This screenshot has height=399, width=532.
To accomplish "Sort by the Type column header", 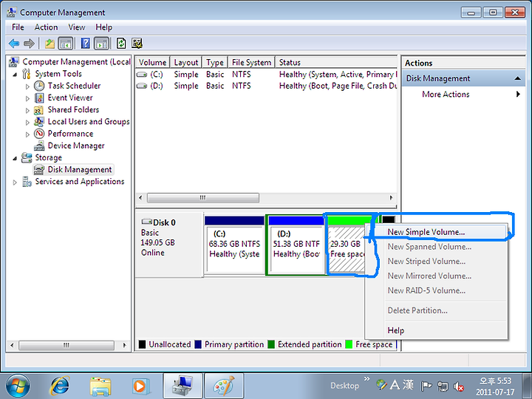I will point(215,62).
